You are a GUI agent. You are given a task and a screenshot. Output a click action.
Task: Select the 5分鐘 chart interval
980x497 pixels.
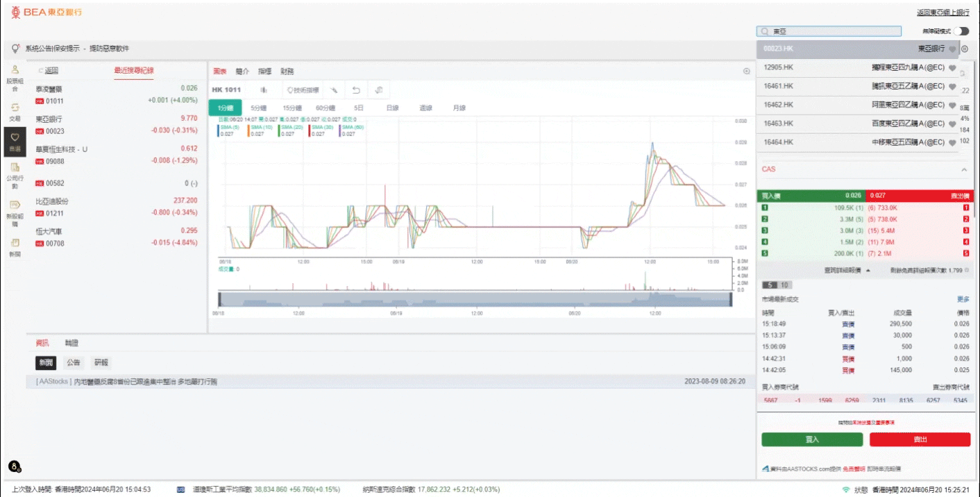point(259,108)
